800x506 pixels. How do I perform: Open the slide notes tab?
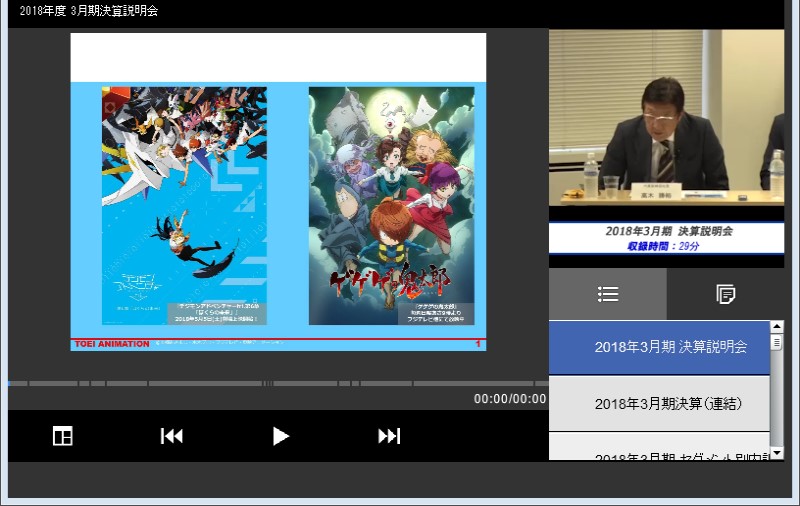pyautogui.click(x=726, y=294)
